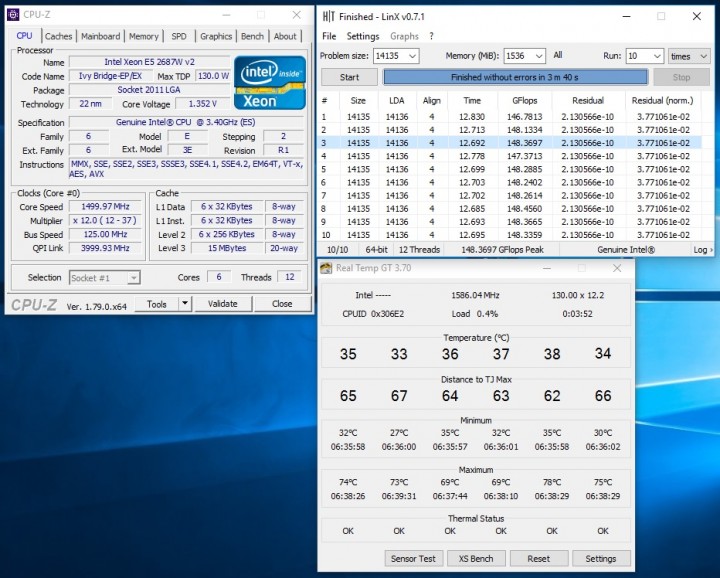Screen dimensions: 720x578
Task: Select result row 1 with 146.7813 GFlops
Action: click(511, 117)
